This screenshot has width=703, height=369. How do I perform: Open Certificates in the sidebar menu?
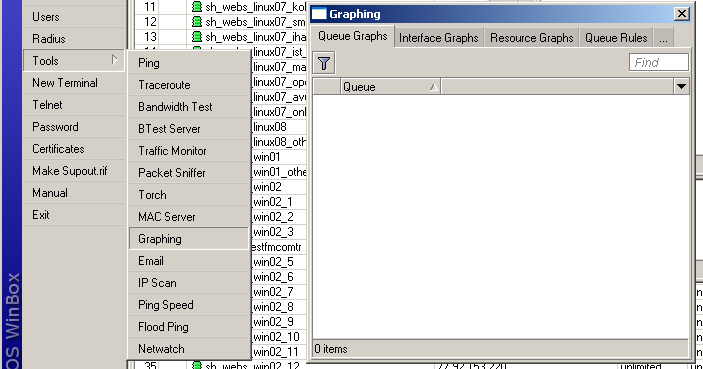(x=74, y=148)
